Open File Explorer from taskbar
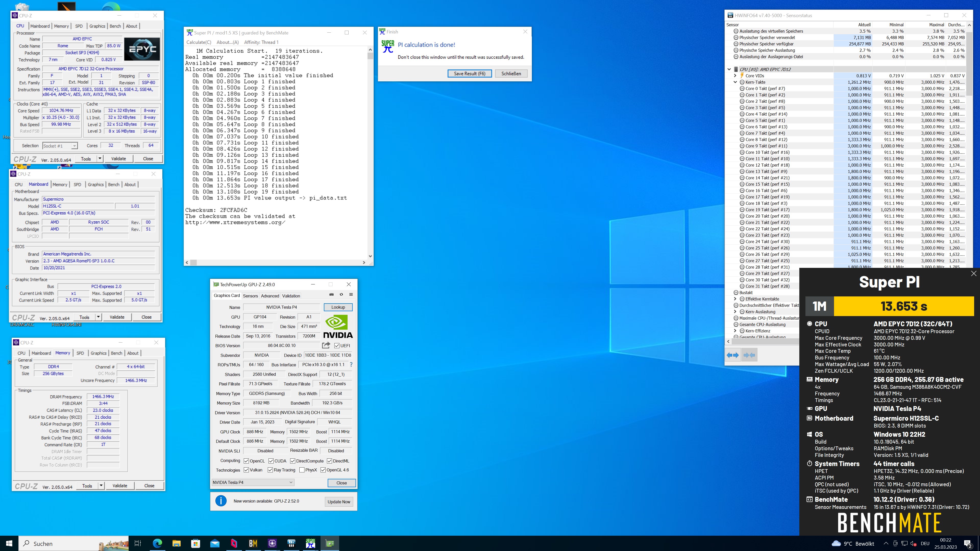 176,543
